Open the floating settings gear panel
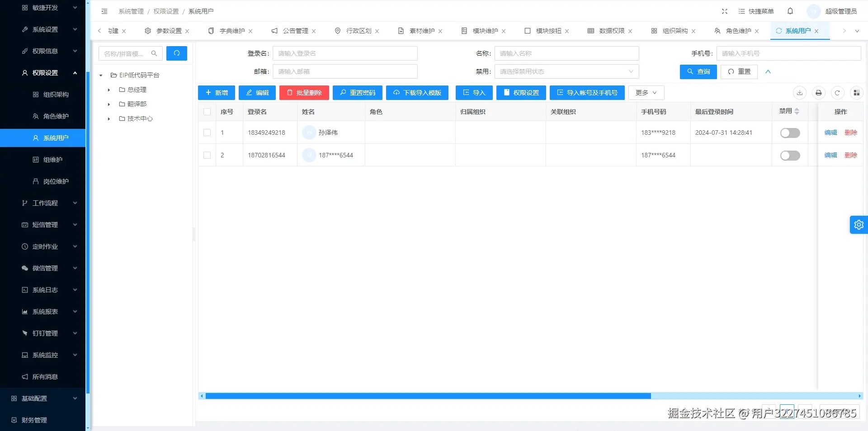 (x=859, y=225)
